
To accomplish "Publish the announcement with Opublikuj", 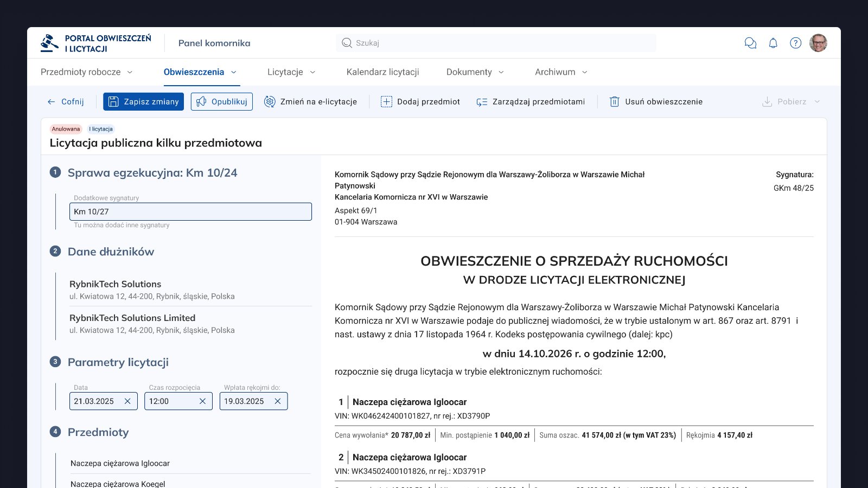I will pos(221,102).
